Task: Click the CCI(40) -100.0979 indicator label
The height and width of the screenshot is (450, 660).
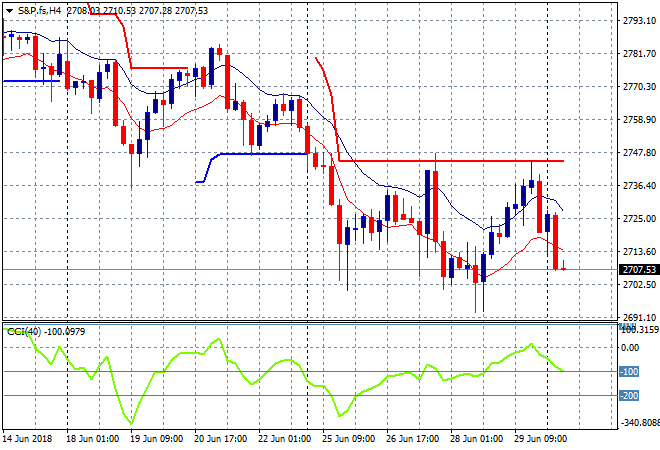Action: click(x=46, y=332)
